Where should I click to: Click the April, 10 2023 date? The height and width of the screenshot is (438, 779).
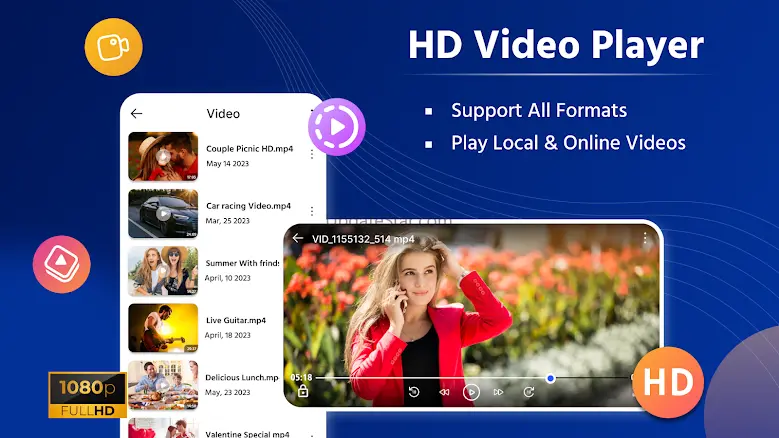coord(228,278)
